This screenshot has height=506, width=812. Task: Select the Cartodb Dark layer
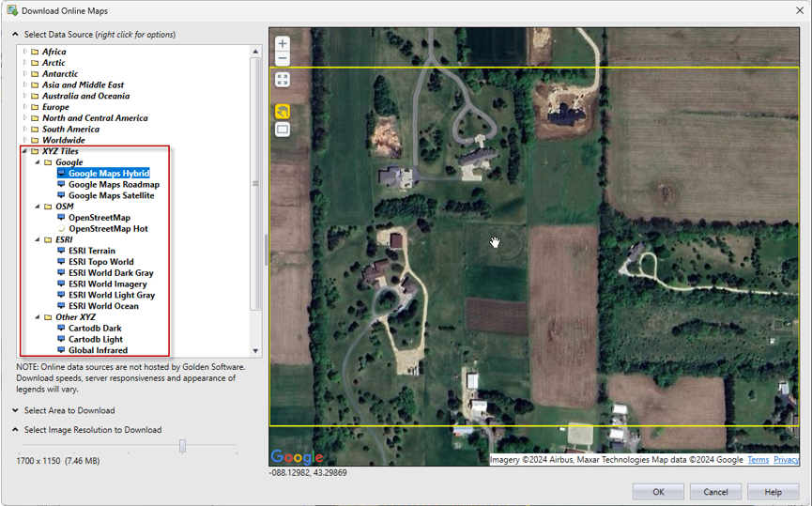[95, 329]
